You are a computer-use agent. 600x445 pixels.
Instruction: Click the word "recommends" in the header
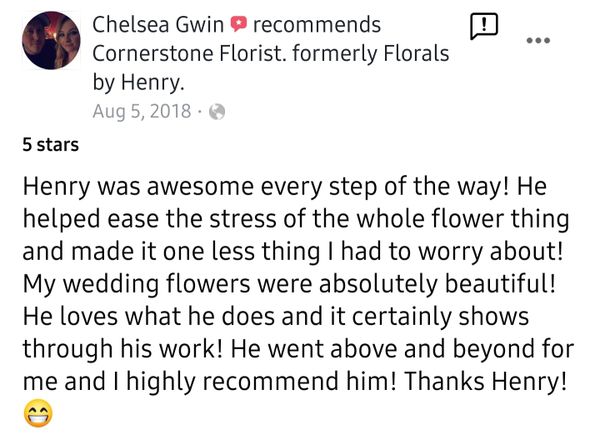coord(317,23)
